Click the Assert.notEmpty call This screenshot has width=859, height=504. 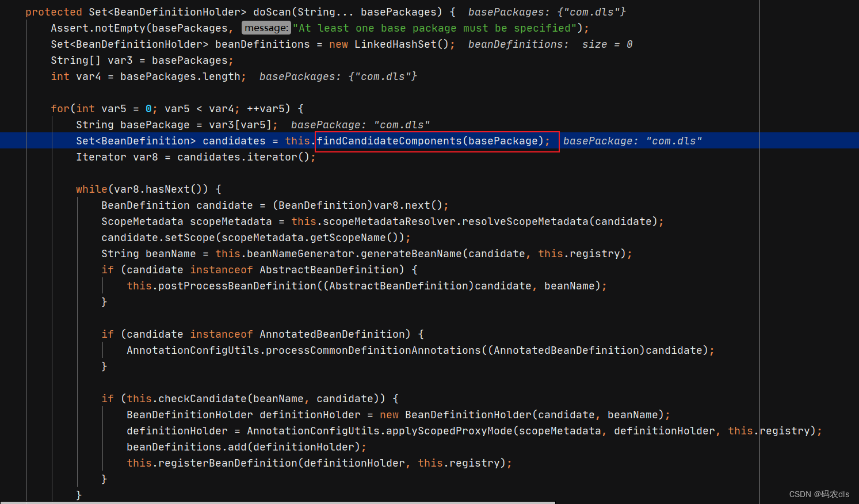(98, 28)
